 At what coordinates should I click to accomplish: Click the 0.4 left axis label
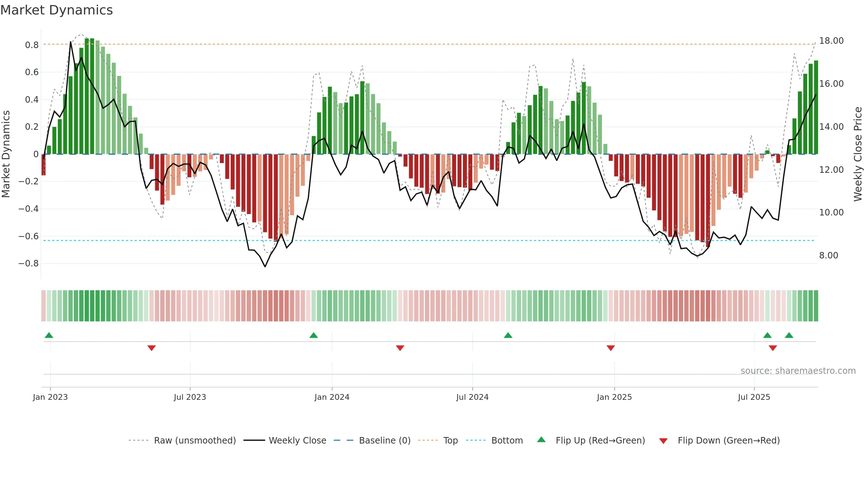32,100
